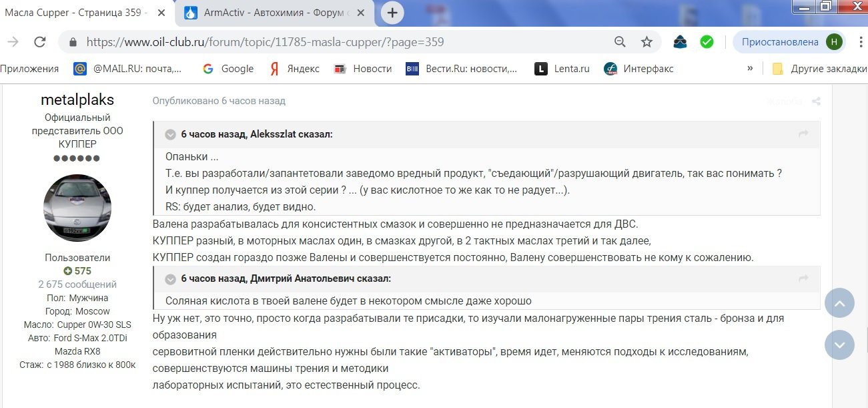Switch to the Масла Cupper tab
The image size is (868, 408).
[87, 12]
